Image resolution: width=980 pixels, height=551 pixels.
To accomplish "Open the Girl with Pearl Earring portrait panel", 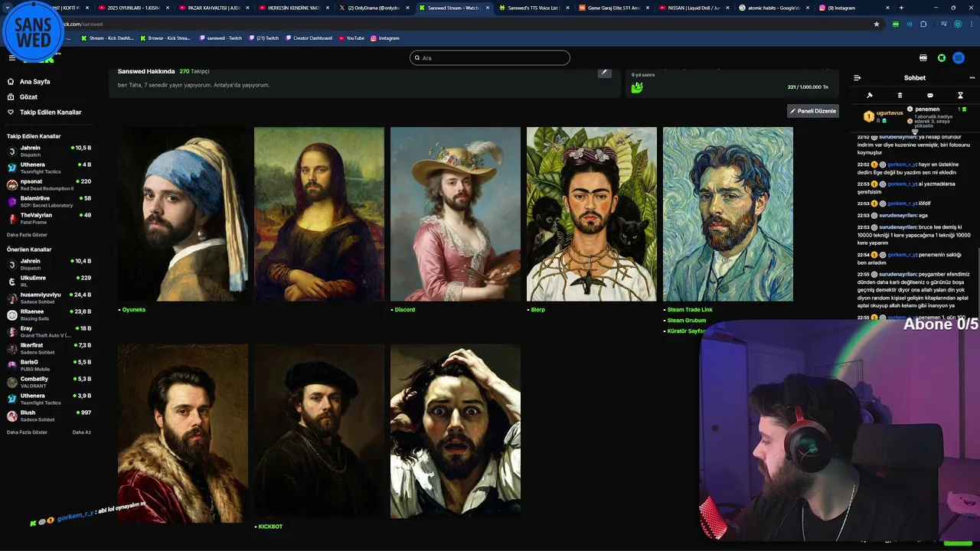I will pyautogui.click(x=183, y=214).
